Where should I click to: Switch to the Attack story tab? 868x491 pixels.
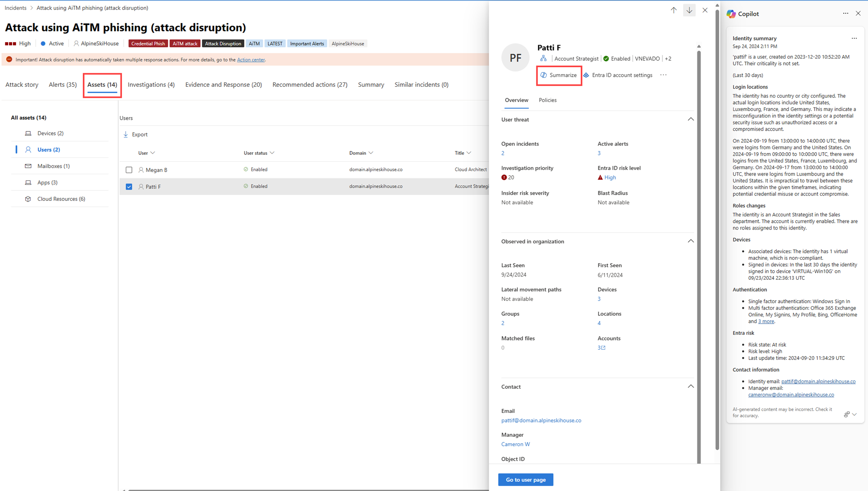pos(22,85)
